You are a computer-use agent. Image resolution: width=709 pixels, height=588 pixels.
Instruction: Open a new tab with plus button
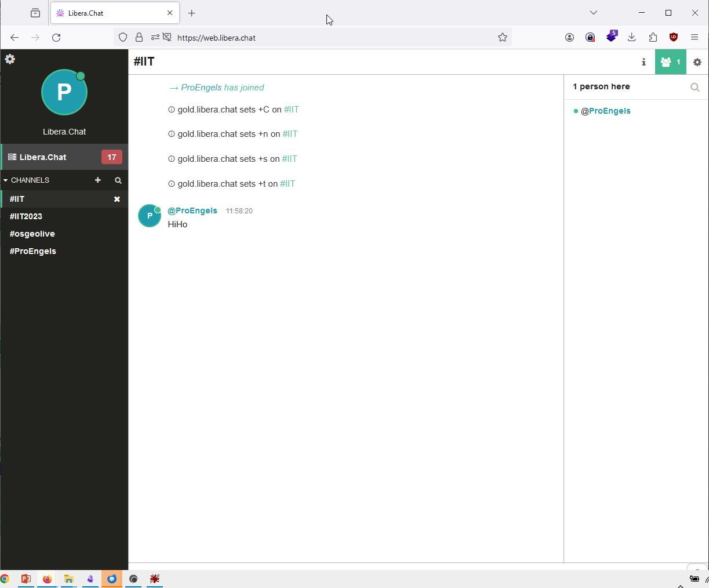coord(192,13)
